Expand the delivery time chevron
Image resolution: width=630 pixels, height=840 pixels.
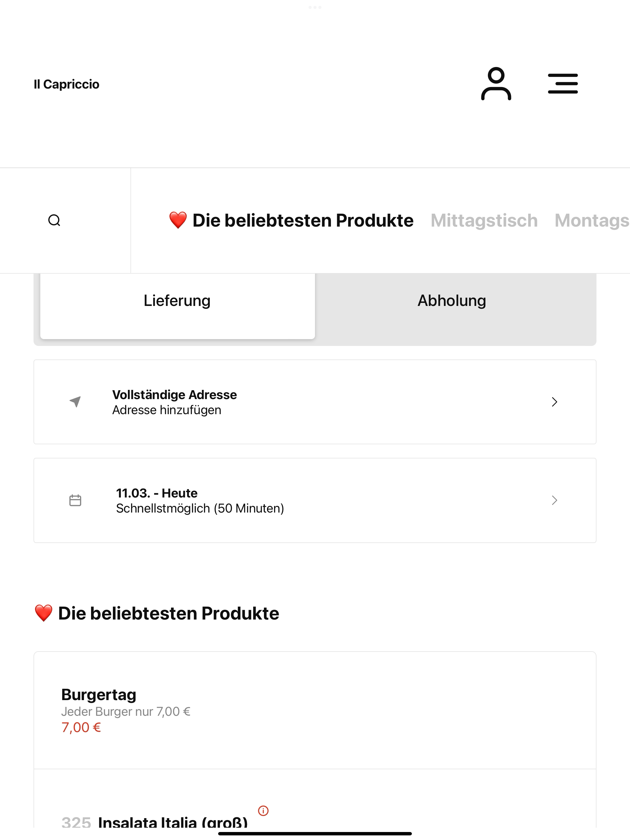[554, 500]
